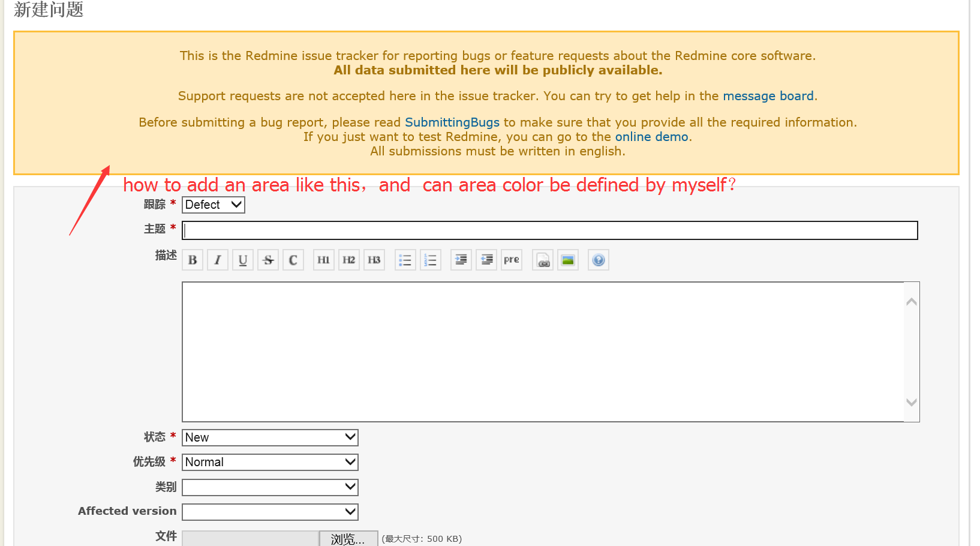
Task: Focus the subject (主题) text field
Action: (x=550, y=230)
